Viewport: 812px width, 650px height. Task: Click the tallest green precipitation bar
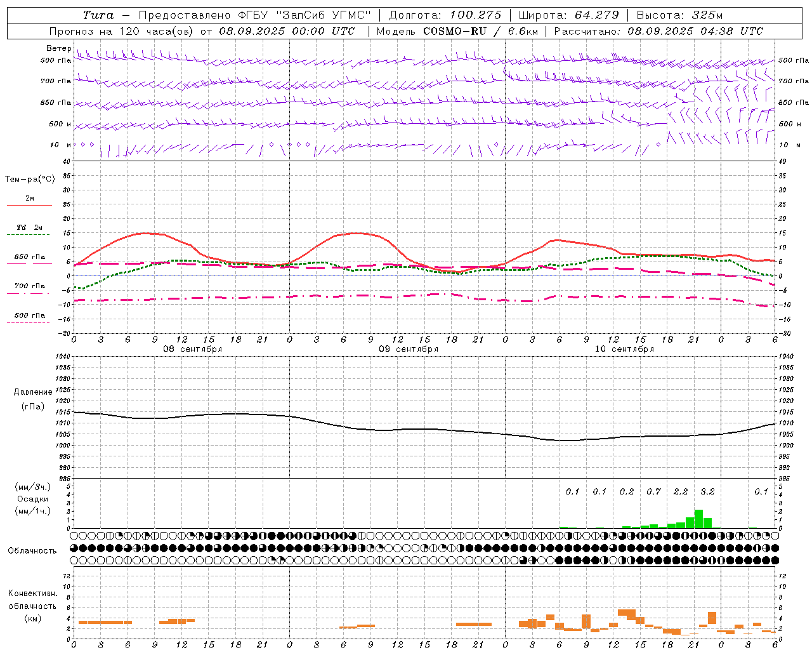tap(698, 519)
